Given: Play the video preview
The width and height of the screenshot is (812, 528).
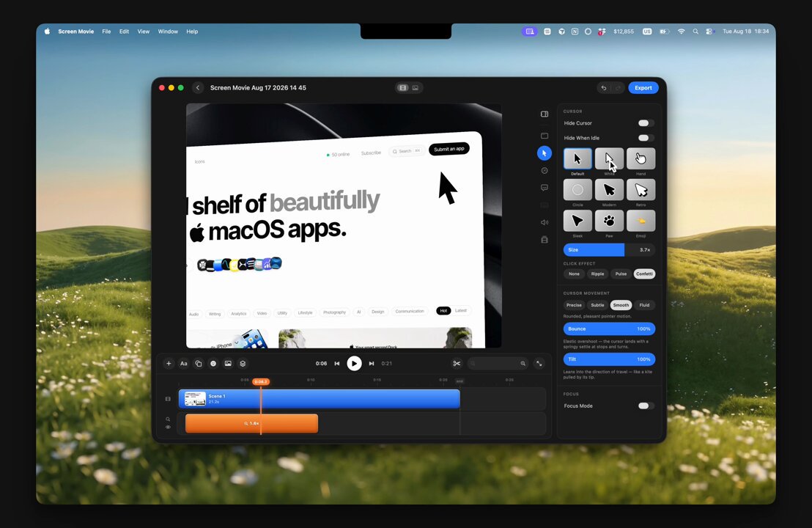Looking at the screenshot, I should coord(354,364).
